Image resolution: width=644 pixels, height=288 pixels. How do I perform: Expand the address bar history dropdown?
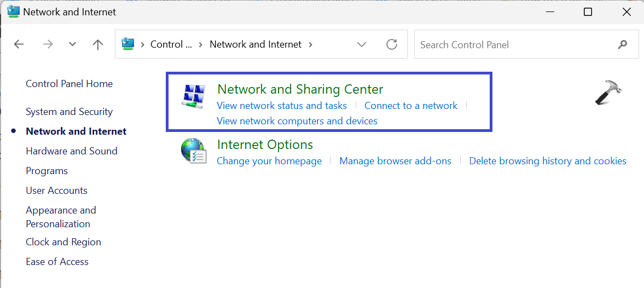click(362, 45)
